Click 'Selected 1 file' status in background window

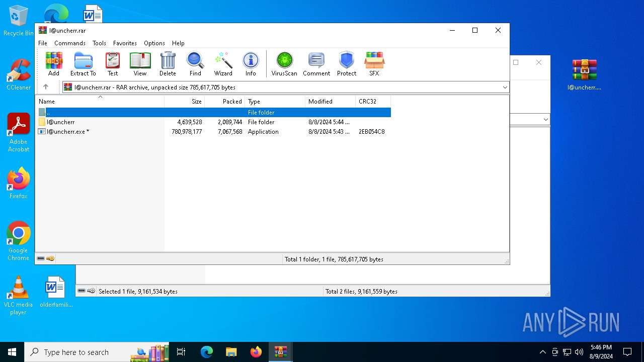pos(138,292)
